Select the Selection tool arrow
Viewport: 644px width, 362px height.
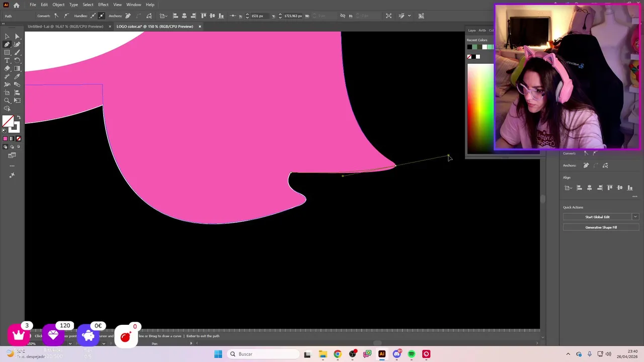(x=7, y=36)
